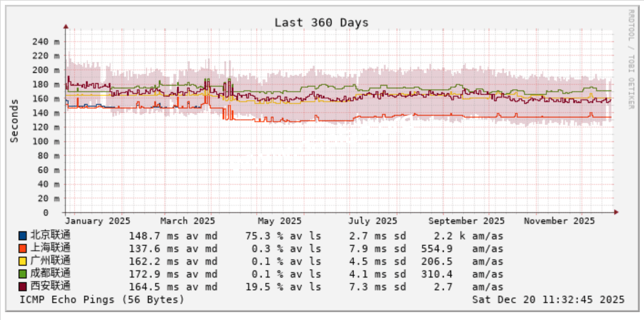Click the blue 北京联通 legend swatch
The height and width of the screenshot is (320, 644).
(23, 236)
